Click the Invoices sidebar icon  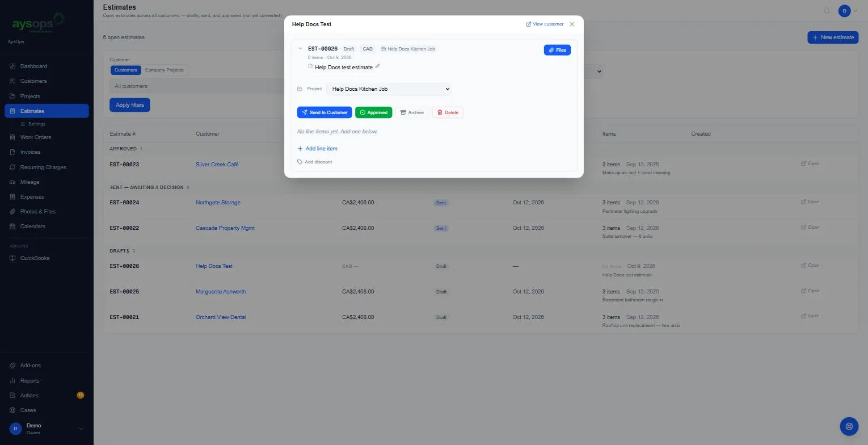tap(12, 152)
